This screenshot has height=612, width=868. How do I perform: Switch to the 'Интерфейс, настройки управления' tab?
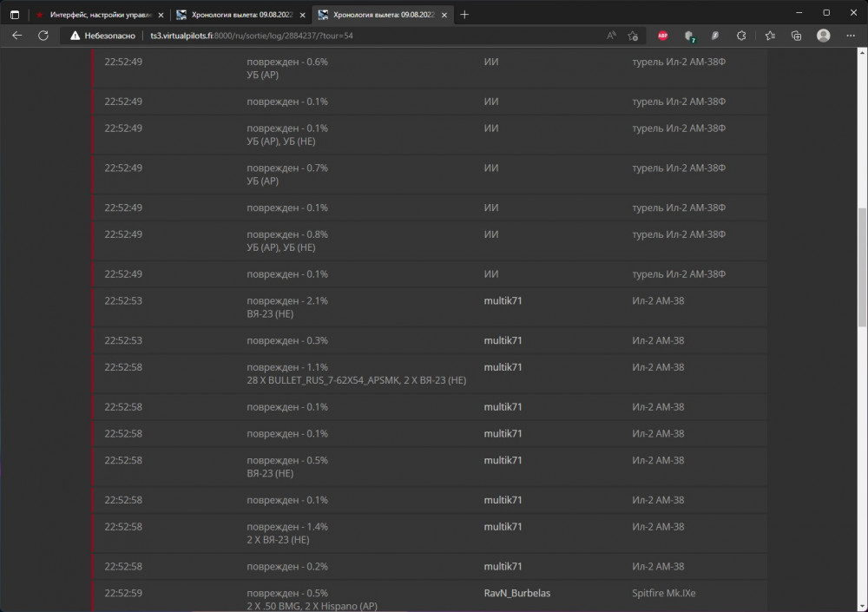pos(95,14)
